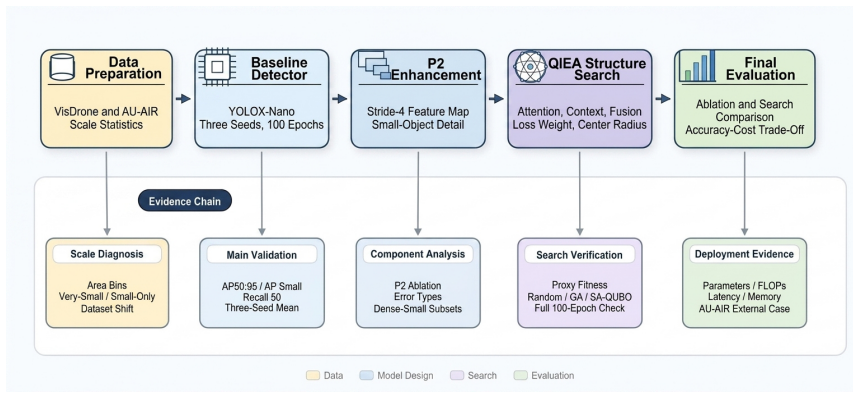Click 'Accuracy-Cost Trade-Off' text

coord(744,130)
